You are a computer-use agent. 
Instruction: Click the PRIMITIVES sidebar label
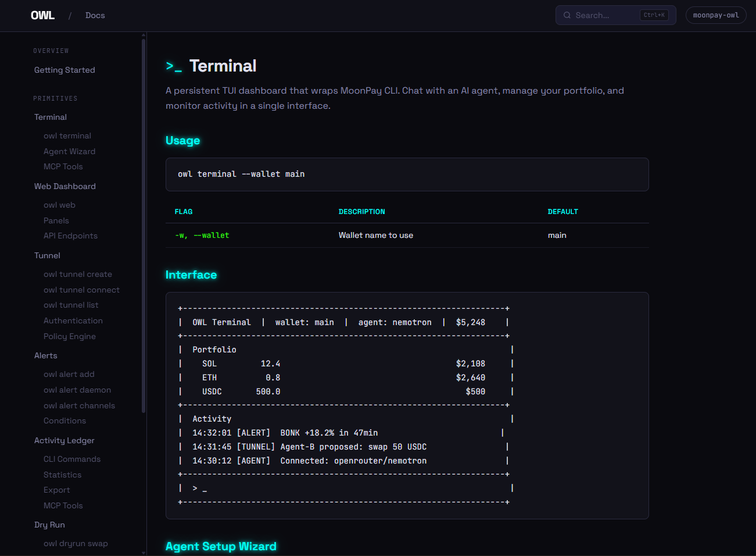(x=55, y=99)
